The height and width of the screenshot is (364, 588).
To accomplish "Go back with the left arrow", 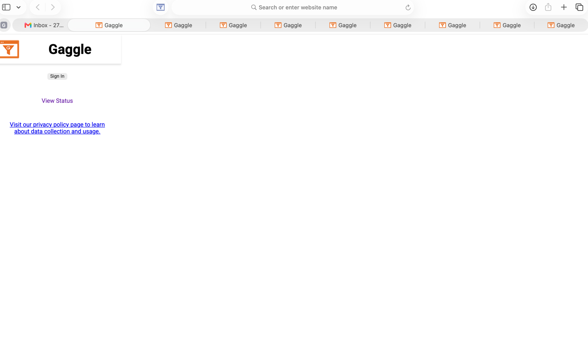I will 38,7.
